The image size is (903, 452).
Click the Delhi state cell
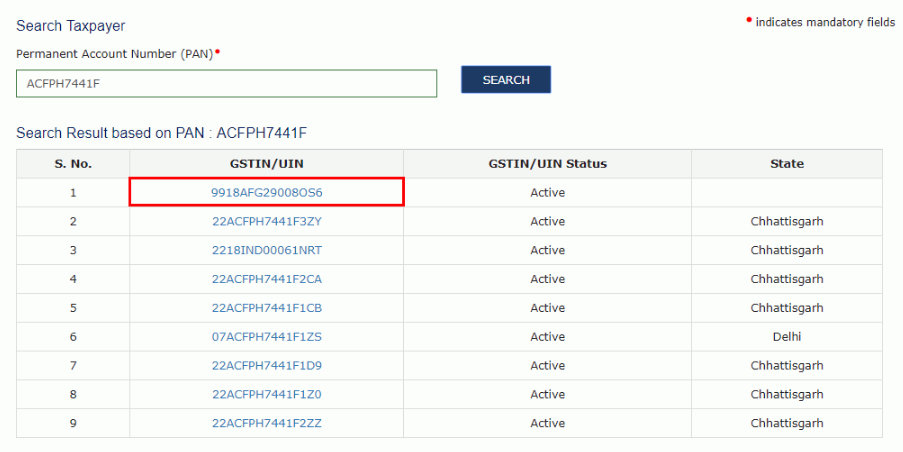(787, 337)
